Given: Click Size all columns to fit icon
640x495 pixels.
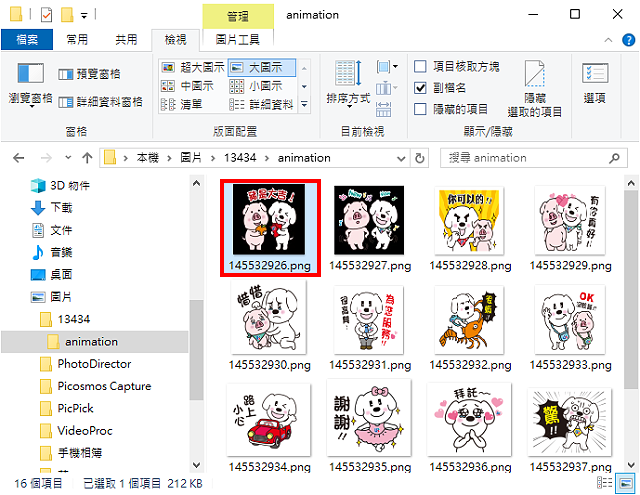Looking at the screenshot, I should (383, 109).
